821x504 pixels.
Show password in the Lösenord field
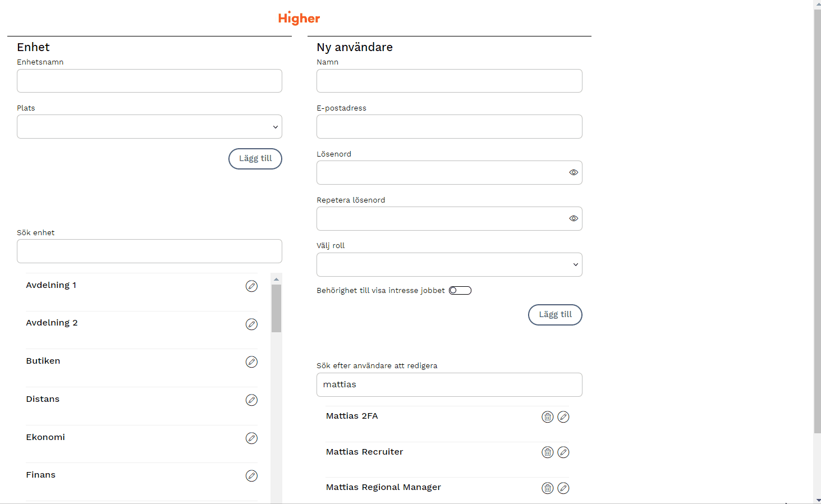(x=573, y=173)
